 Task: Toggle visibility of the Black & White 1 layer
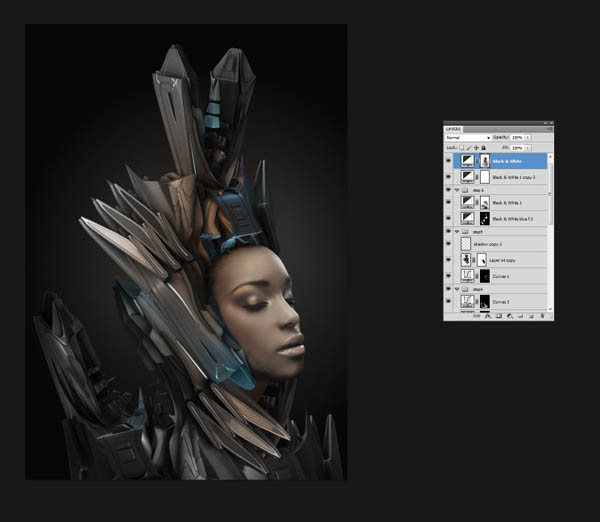coord(448,202)
